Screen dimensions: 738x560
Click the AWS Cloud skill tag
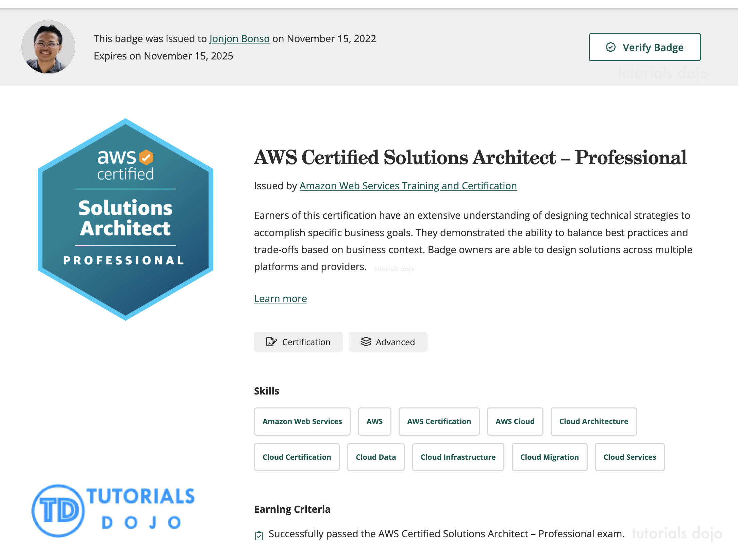[x=514, y=421]
